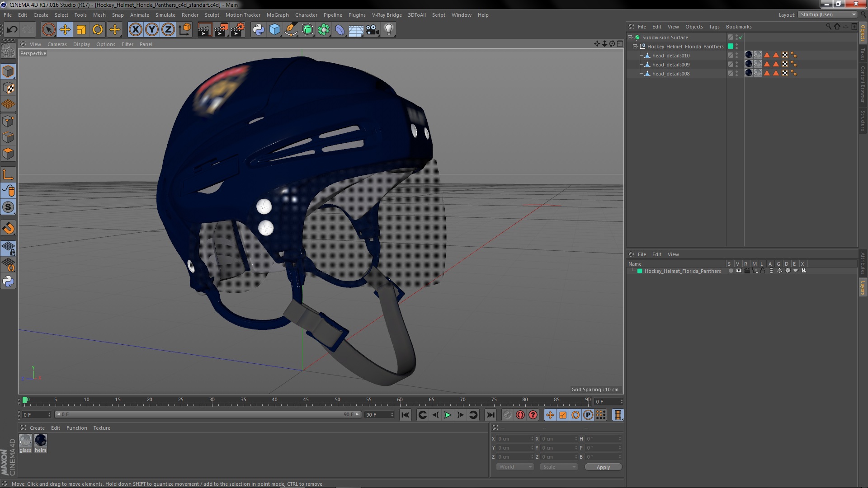
Task: Open the viewport Cameras menu
Action: tap(57, 44)
